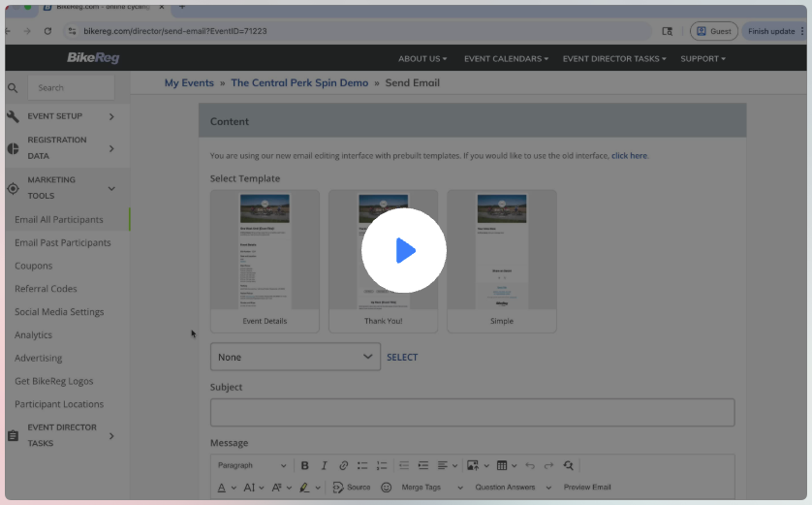Open the insert table menu
The width and height of the screenshot is (812, 505).
tap(507, 465)
